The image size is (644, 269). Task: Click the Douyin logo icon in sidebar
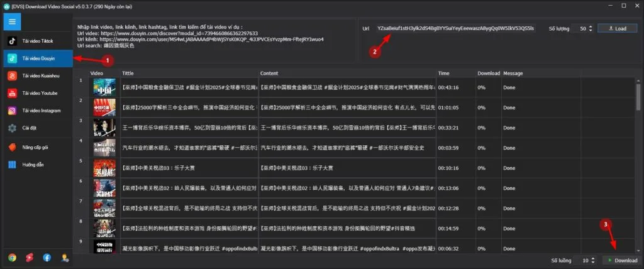[x=13, y=58]
